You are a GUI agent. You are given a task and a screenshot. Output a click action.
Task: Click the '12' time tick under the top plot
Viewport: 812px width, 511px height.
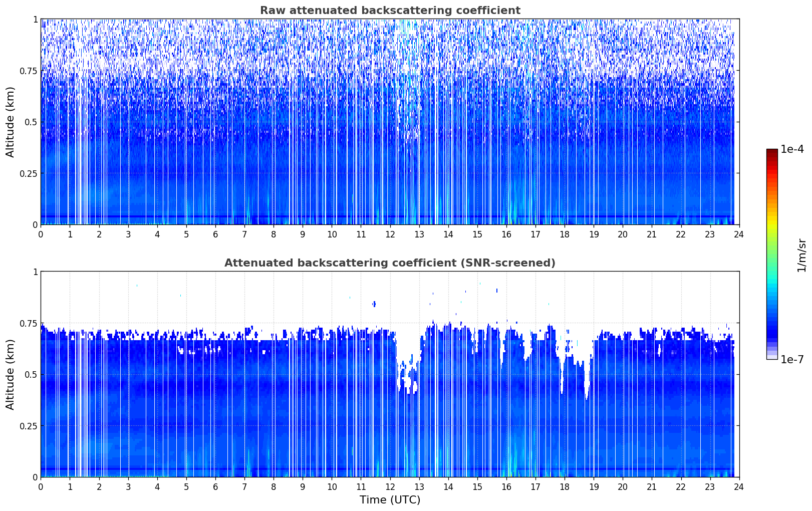[390, 234]
